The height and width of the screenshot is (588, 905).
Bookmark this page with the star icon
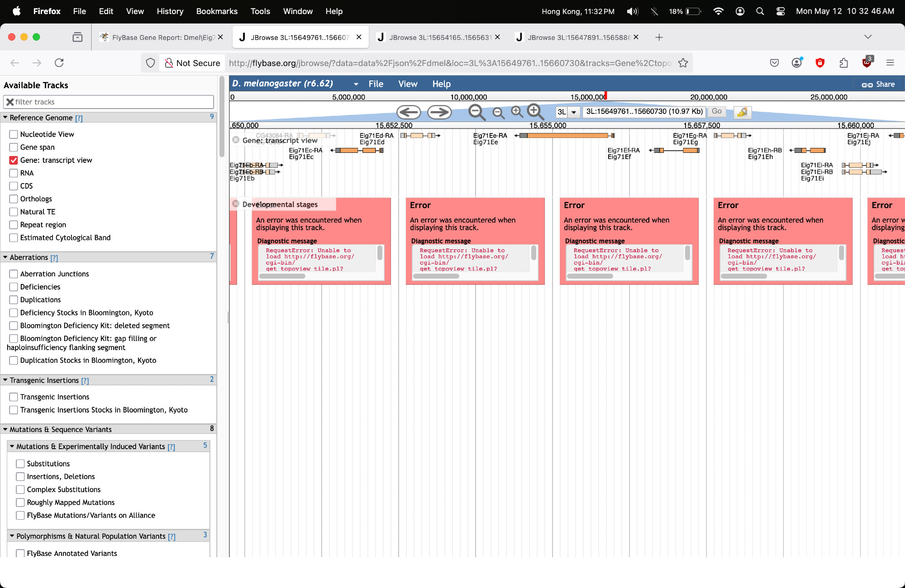pyautogui.click(x=683, y=63)
